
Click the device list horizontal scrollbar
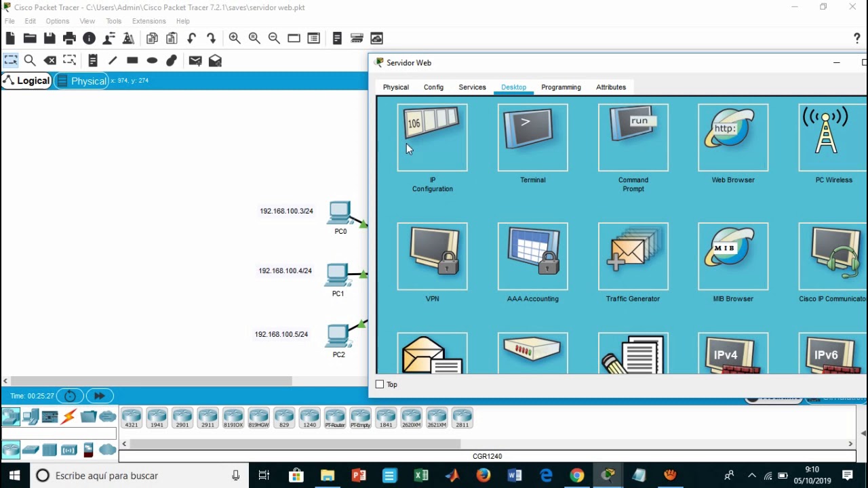pyautogui.click(x=295, y=444)
